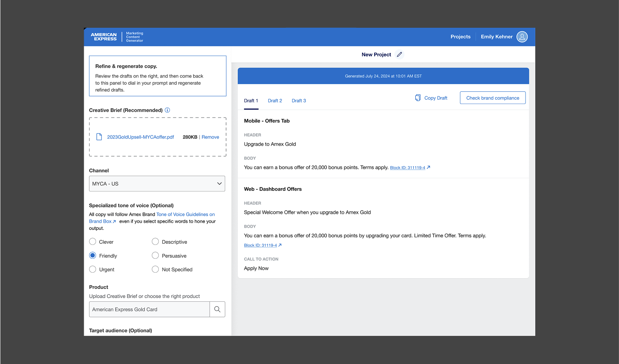Go to Projects in the top navigation
The width and height of the screenshot is (619, 364).
tap(460, 37)
